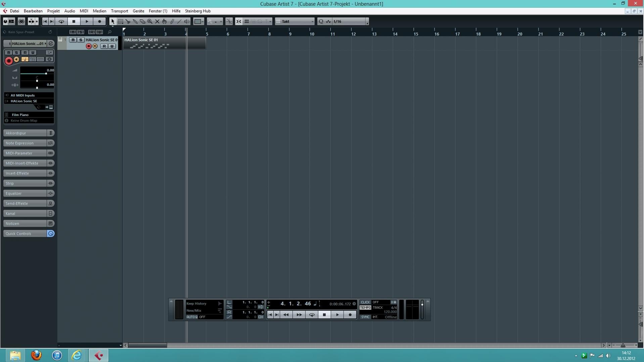Select the Draw pencil tool
This screenshot has height=362, width=644.
point(172,21)
